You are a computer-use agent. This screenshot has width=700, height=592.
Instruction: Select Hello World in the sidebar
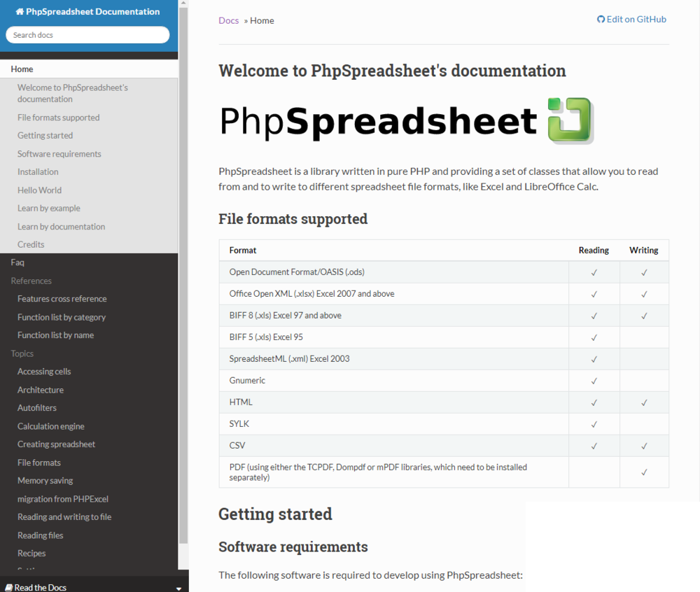pos(39,190)
